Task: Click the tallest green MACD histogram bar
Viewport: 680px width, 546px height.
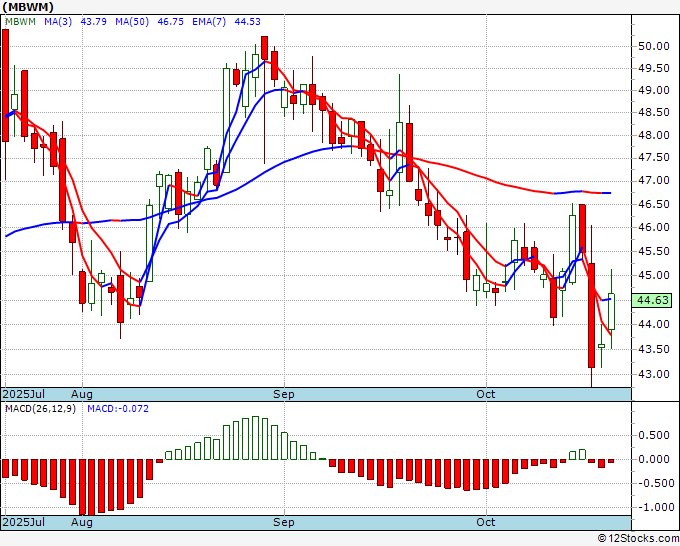Action: point(256,438)
